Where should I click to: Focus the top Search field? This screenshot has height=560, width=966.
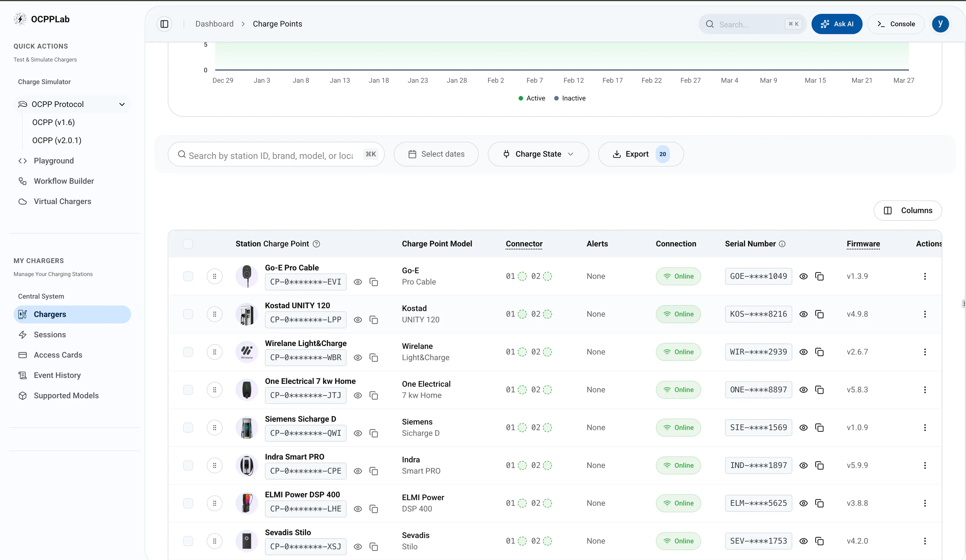pyautogui.click(x=752, y=24)
